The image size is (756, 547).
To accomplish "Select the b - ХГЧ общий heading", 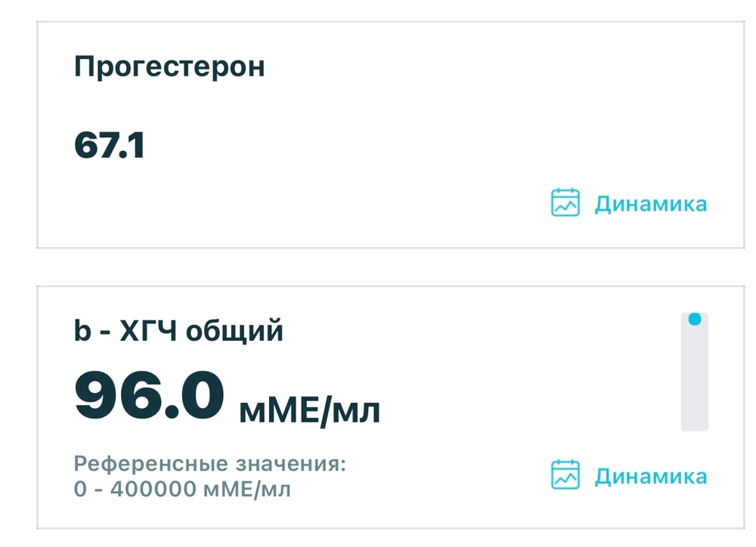I will coord(178,331).
